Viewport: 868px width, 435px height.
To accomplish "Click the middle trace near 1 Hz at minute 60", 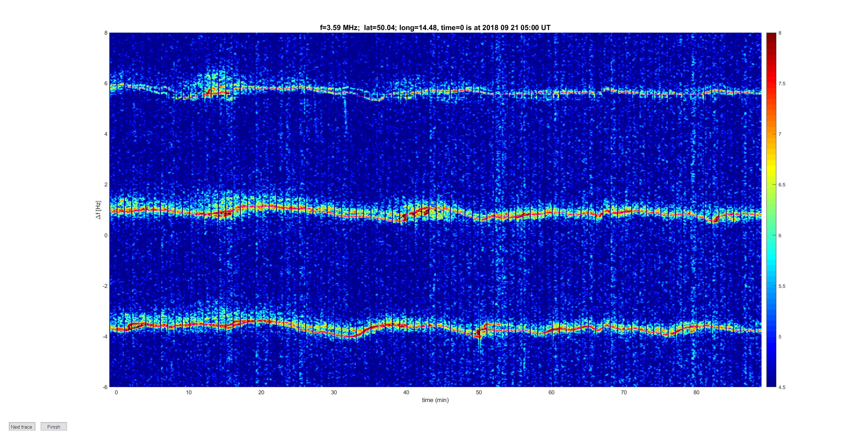I will point(551,213).
